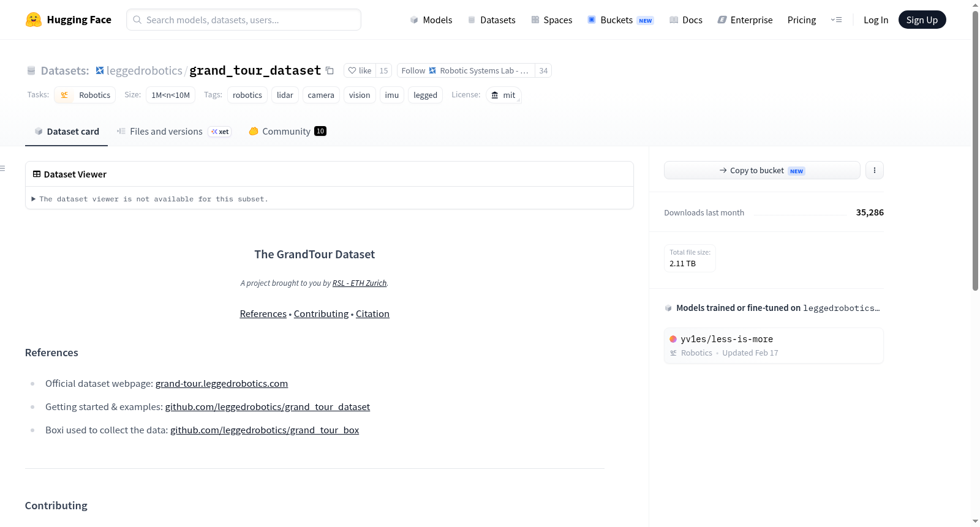Open the more options kebab menu
Viewport: 980px width, 527px height.
(875, 170)
